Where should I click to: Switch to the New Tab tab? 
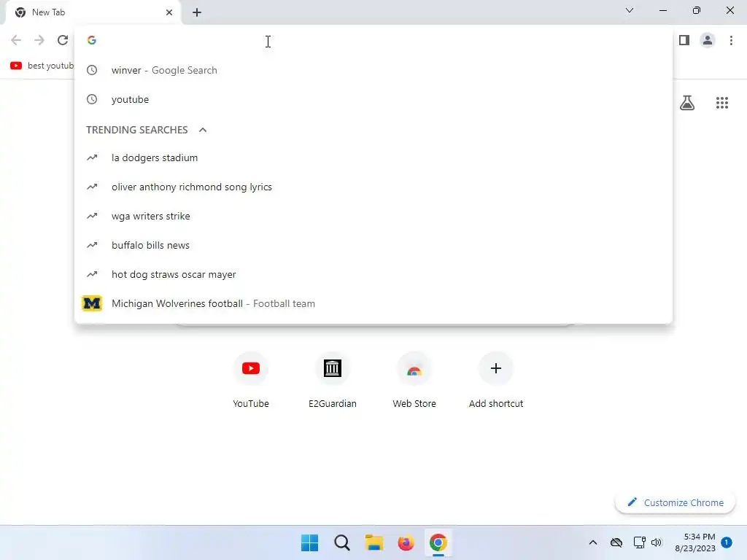point(93,12)
